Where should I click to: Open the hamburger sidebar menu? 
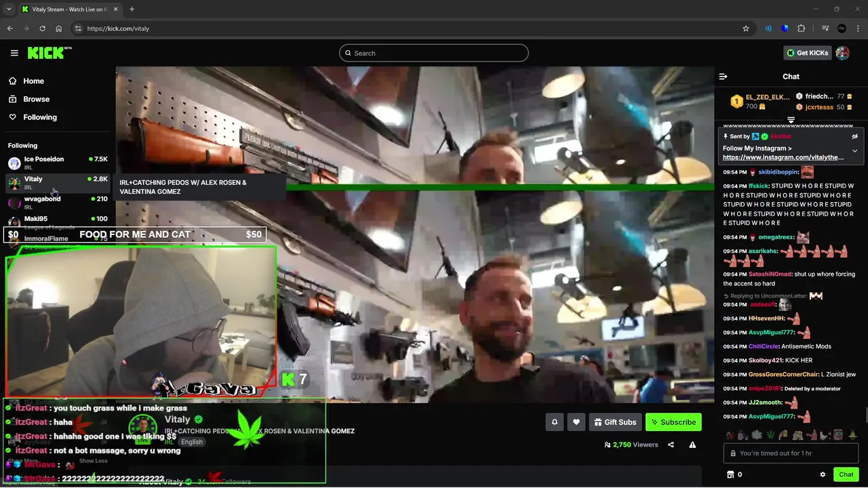pos(14,53)
